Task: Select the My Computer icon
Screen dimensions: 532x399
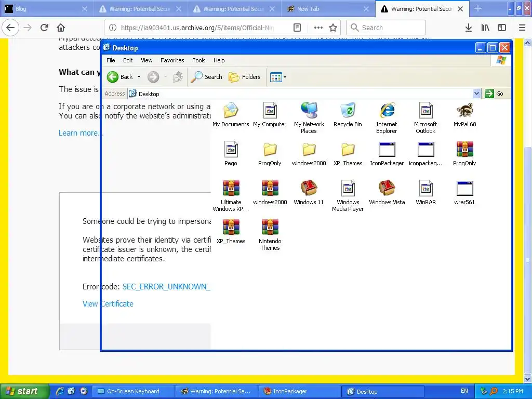Action: (x=270, y=110)
